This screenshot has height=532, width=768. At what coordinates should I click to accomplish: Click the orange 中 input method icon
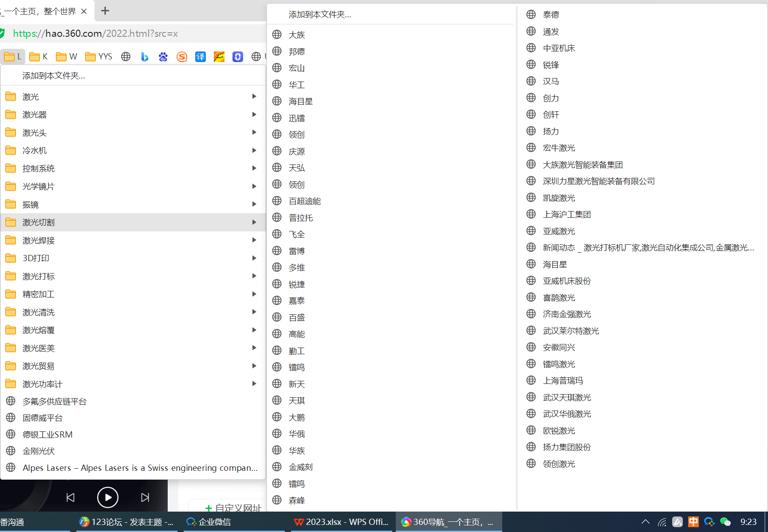[693, 522]
